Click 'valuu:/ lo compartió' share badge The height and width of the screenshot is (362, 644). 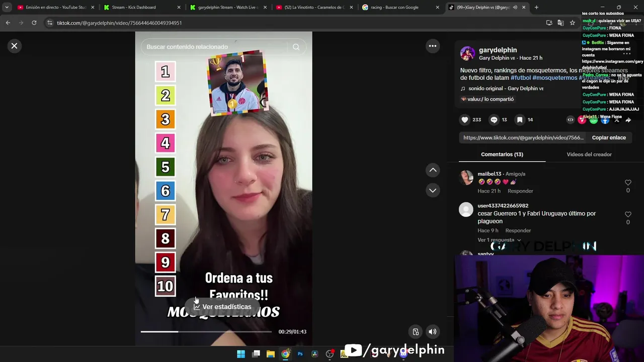[x=487, y=99]
